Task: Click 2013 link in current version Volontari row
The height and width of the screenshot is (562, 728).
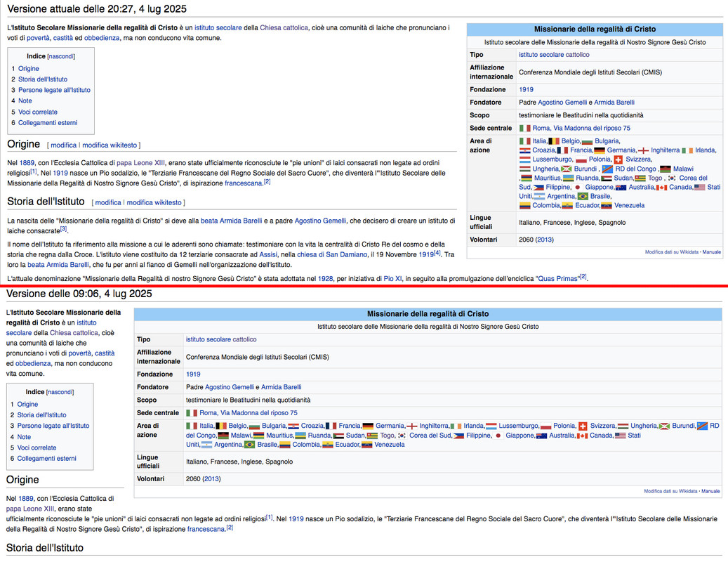Action: [x=545, y=240]
